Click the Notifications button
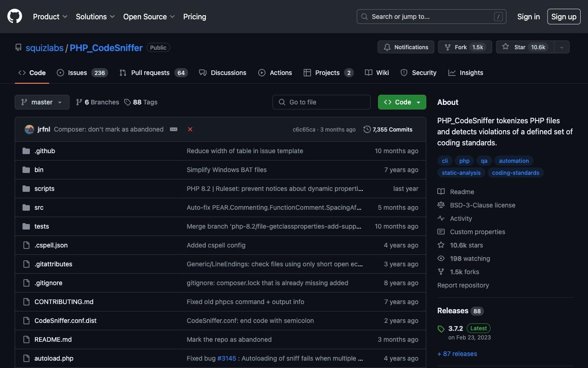Image resolution: width=588 pixels, height=368 pixels. [x=406, y=47]
